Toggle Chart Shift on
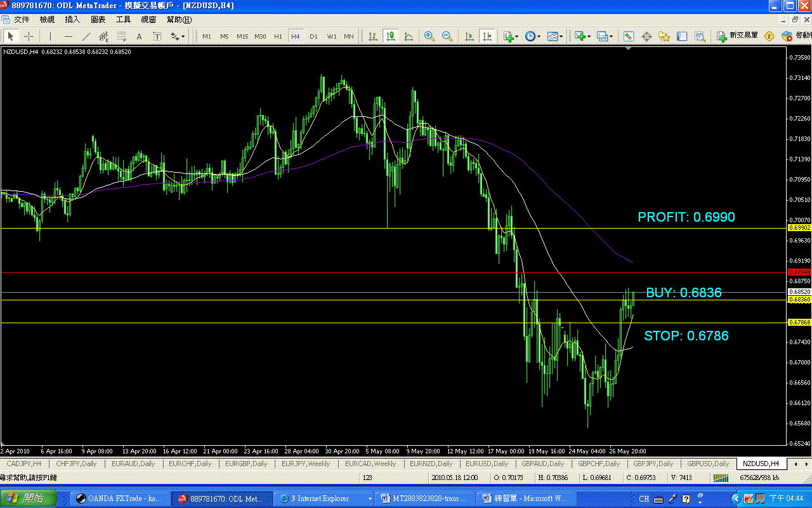Screen dimensions: 812x508 pyautogui.click(x=486, y=36)
